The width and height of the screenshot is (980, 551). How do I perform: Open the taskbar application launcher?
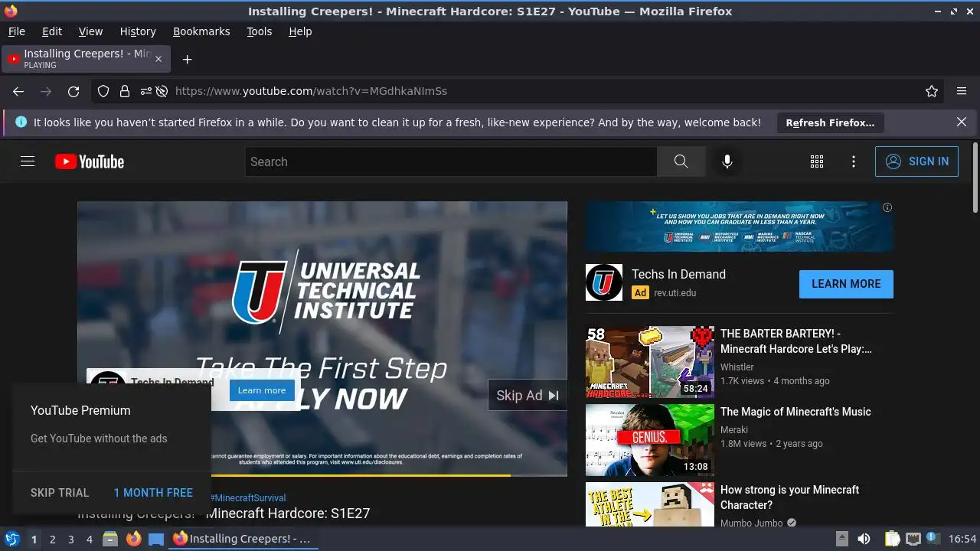pos(11,539)
